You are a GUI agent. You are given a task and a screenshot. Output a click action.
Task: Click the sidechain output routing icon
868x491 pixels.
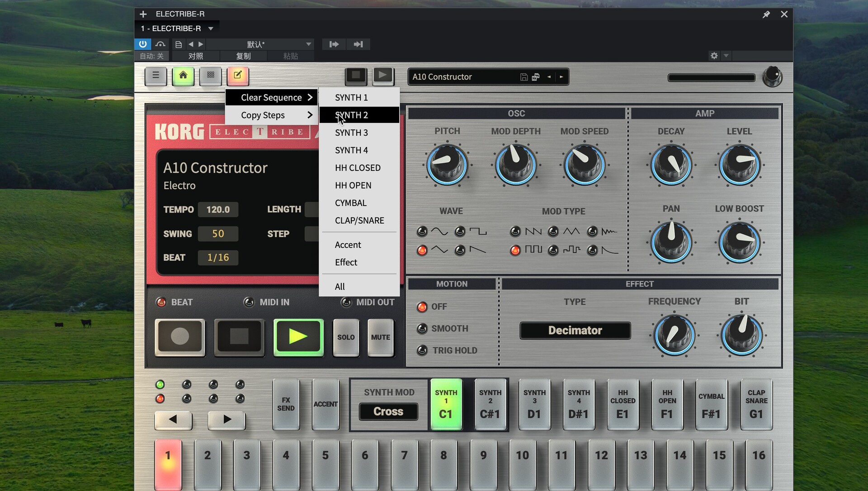pos(358,44)
